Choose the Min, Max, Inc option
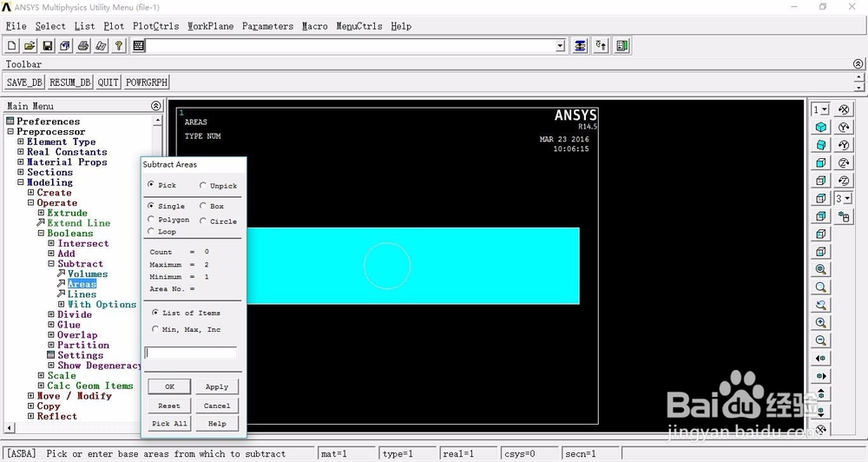The image size is (868, 462). pyautogui.click(x=155, y=329)
